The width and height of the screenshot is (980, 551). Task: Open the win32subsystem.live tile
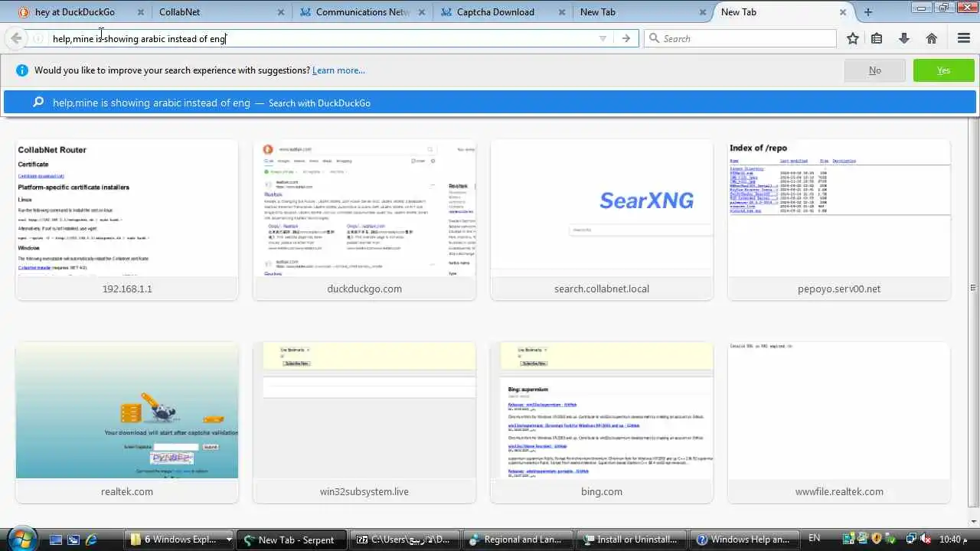pyautogui.click(x=364, y=422)
